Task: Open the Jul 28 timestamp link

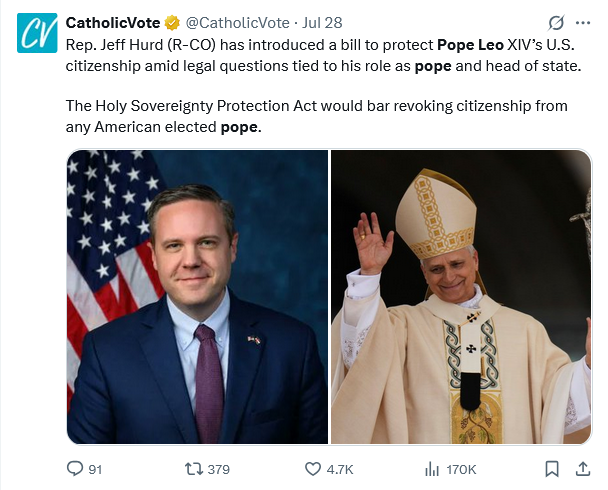Action: coord(322,22)
